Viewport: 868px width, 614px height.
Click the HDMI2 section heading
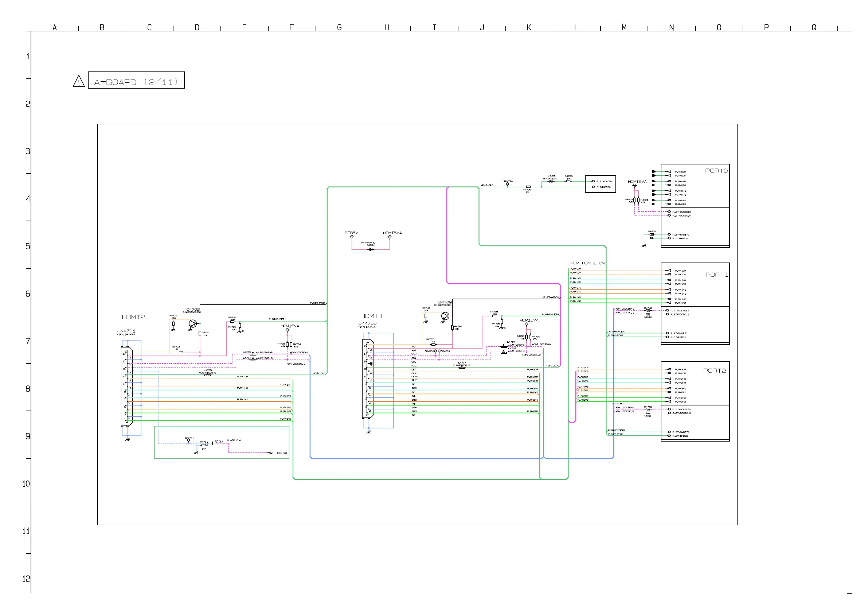pyautogui.click(x=133, y=317)
